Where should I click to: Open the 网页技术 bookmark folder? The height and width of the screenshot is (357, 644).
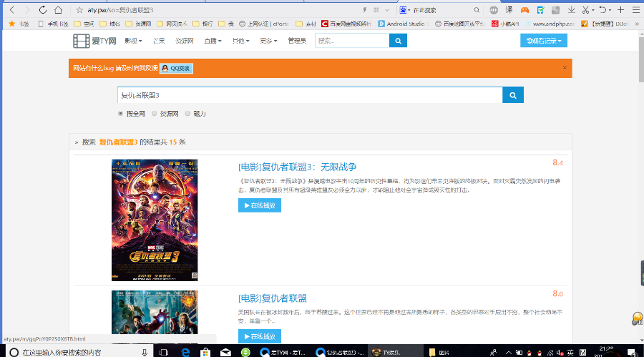tap(172, 24)
